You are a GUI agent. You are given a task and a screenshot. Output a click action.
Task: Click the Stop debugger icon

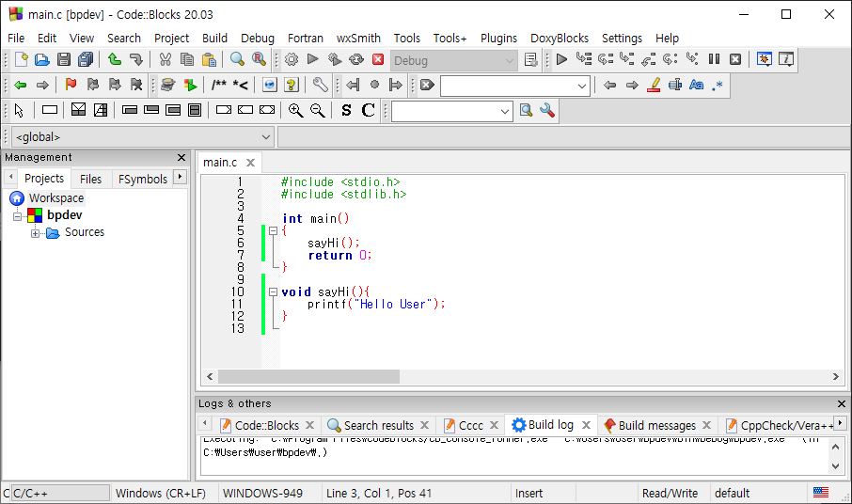(735, 59)
